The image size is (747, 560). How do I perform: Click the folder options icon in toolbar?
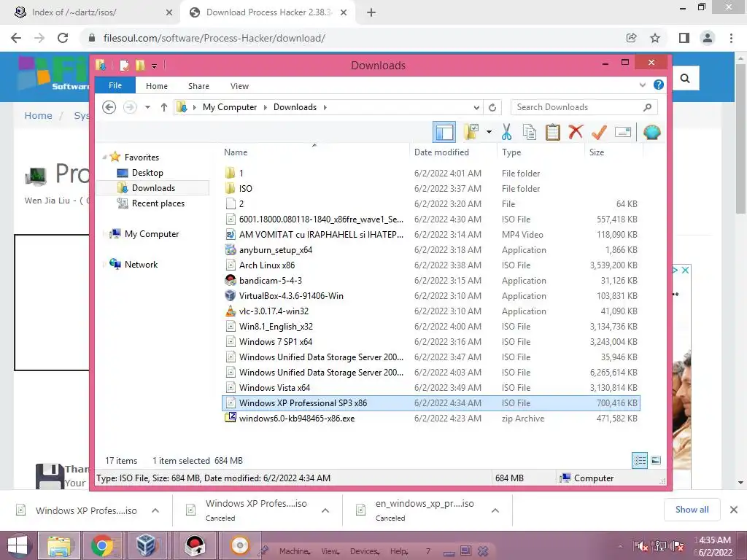[x=471, y=132]
